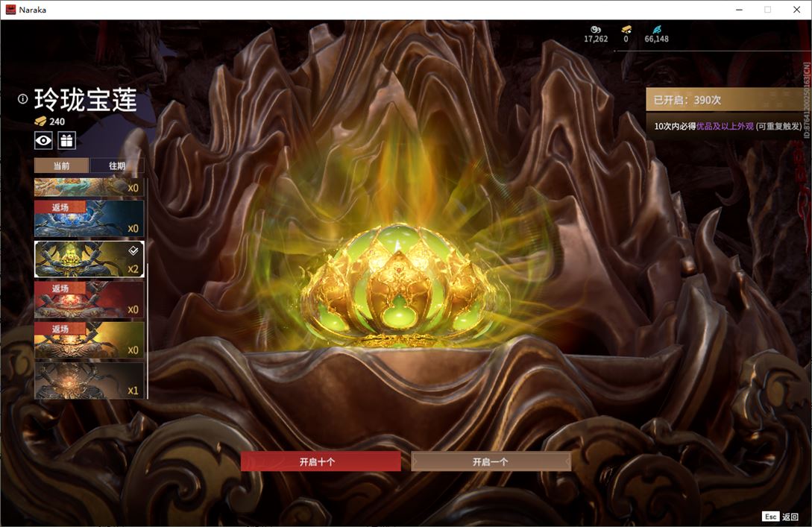The image size is (812, 527).
Task: Click the checkmark badge on the selected thumbnail
Action: [x=133, y=250]
